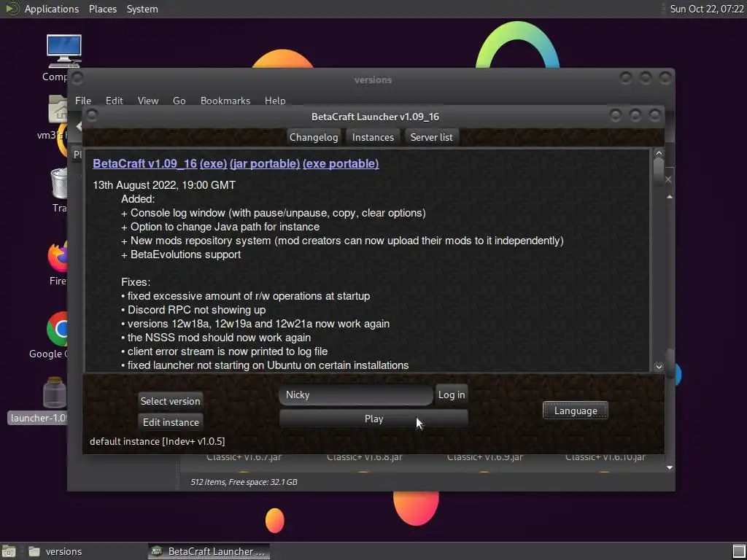Close the versions window sidebar pane
The image size is (747, 560).
[x=668, y=179]
